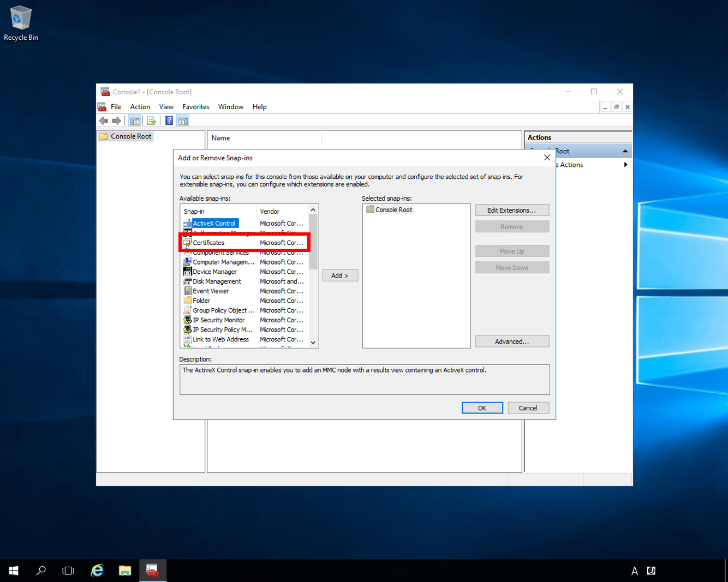Open Task View from the taskbar
The image size is (728, 582).
[x=68, y=571]
